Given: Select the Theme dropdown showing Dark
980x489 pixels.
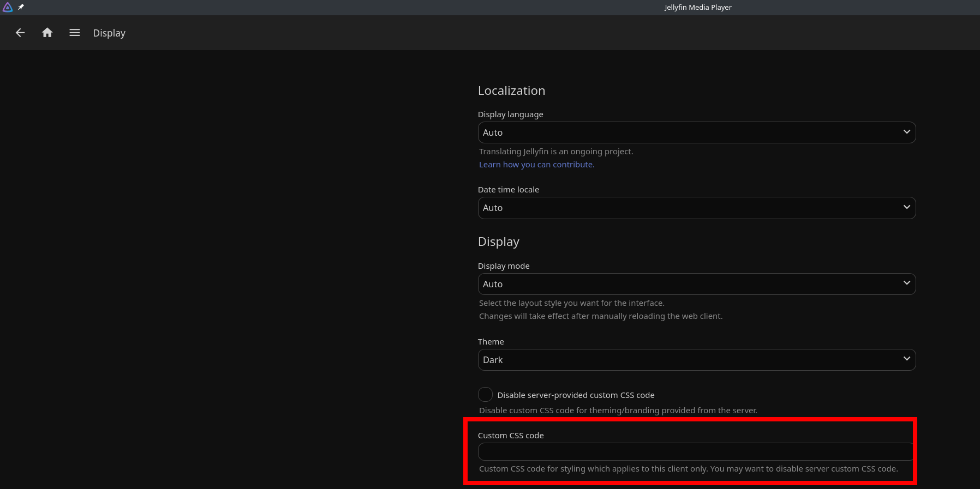Looking at the screenshot, I should pos(688,360).
